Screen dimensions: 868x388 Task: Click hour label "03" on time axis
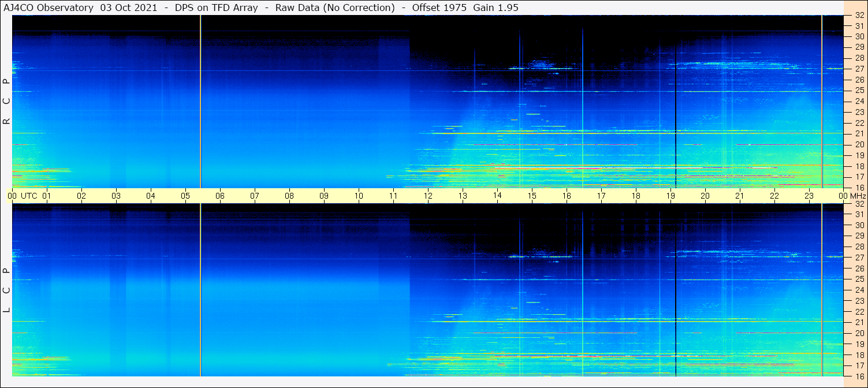(116, 196)
